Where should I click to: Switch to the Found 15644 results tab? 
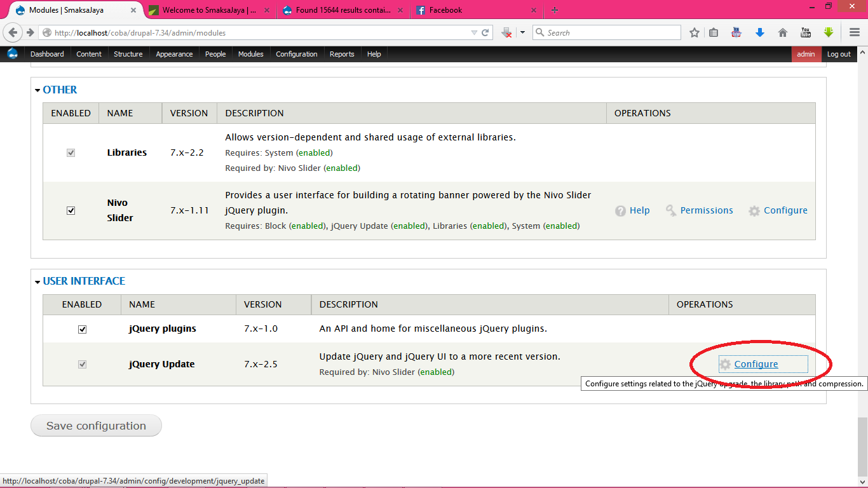[x=343, y=10]
